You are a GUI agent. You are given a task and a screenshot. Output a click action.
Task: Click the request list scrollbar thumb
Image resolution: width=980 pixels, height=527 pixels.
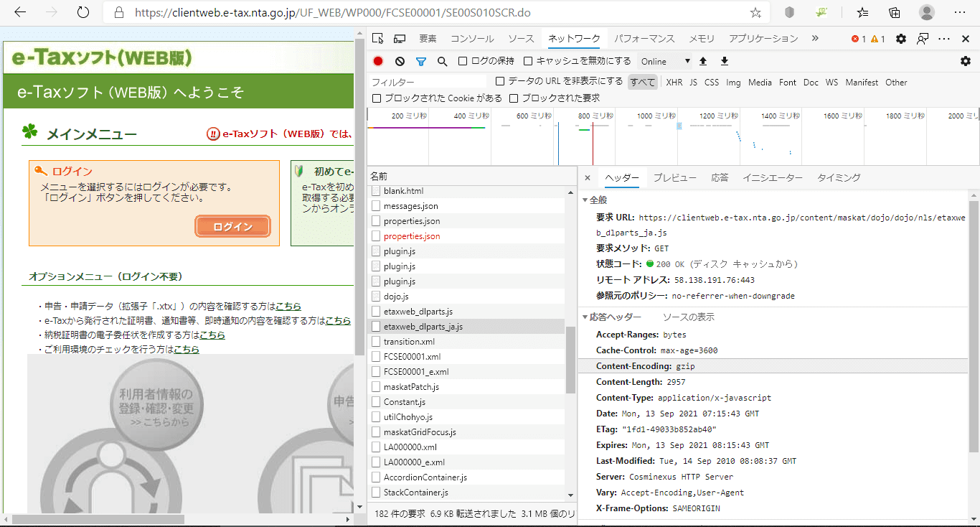[x=571, y=360]
